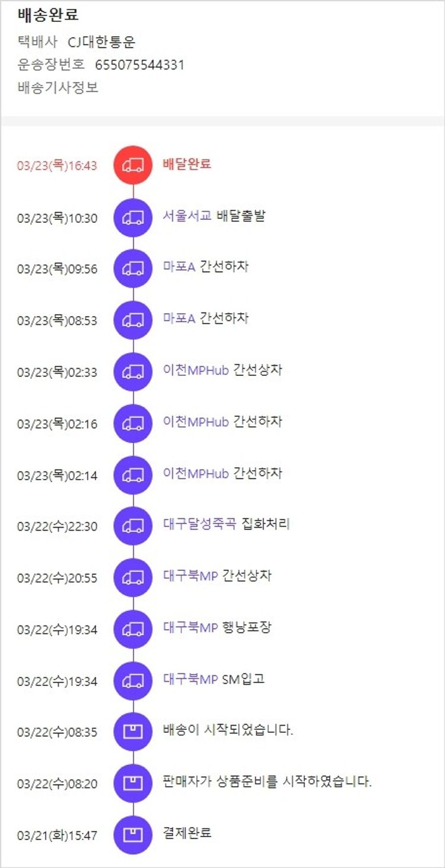Click truck icon beside 대구북MP SM입고

(133, 681)
